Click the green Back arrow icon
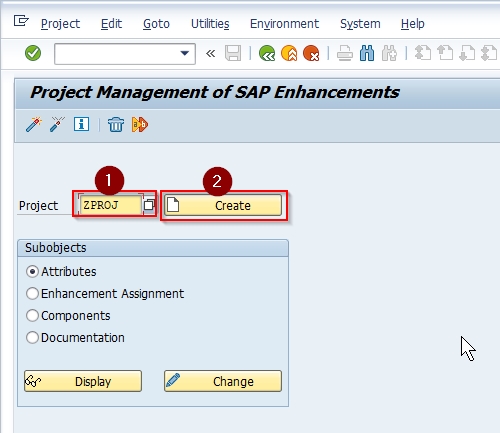This screenshot has height=433, width=500. [x=267, y=53]
